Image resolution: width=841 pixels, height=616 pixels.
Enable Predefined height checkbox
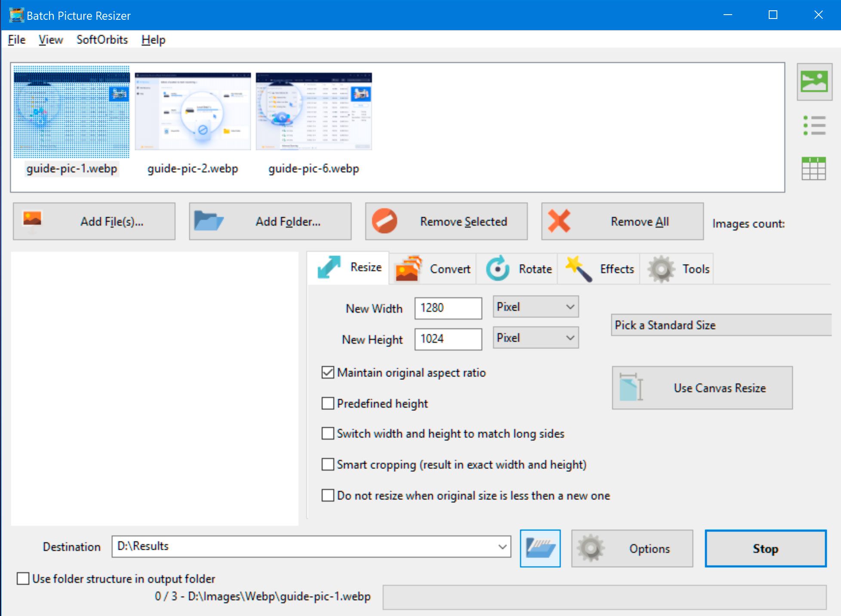328,403
